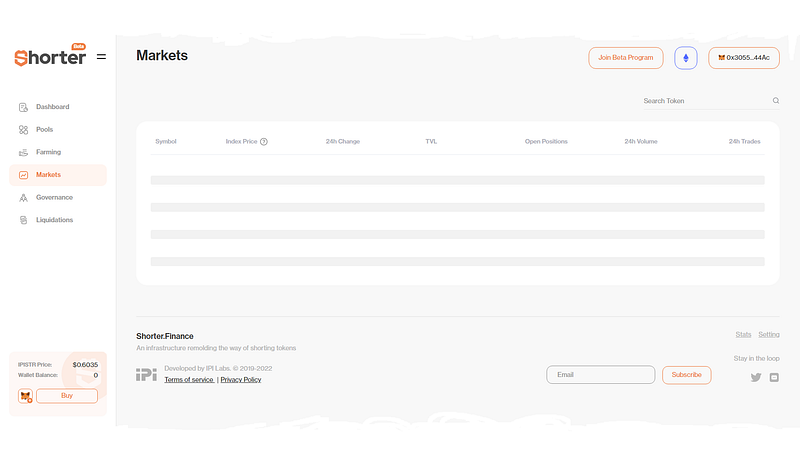
Task: Click the Shorter logo
Action: pyautogui.click(x=50, y=56)
